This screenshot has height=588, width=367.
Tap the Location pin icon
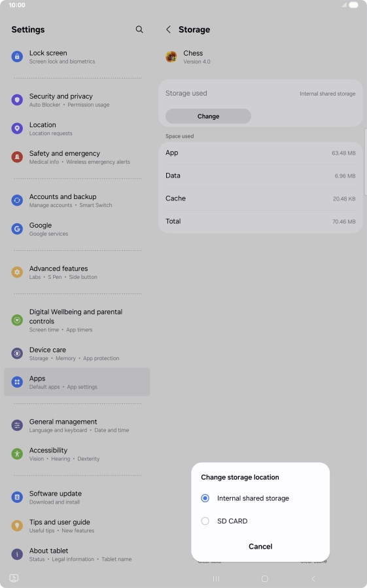(x=17, y=128)
